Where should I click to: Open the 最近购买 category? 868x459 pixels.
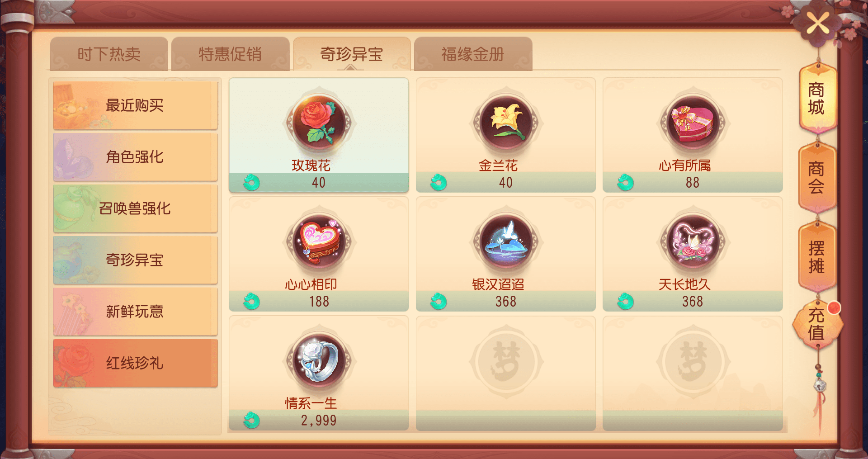point(135,105)
